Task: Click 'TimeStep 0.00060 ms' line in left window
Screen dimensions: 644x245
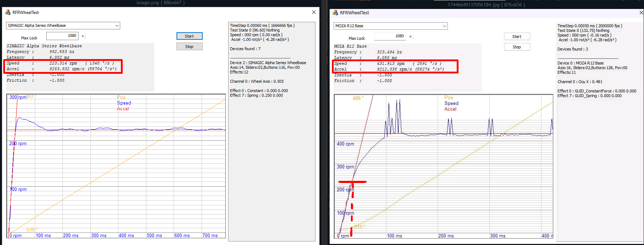Action: click(x=262, y=25)
